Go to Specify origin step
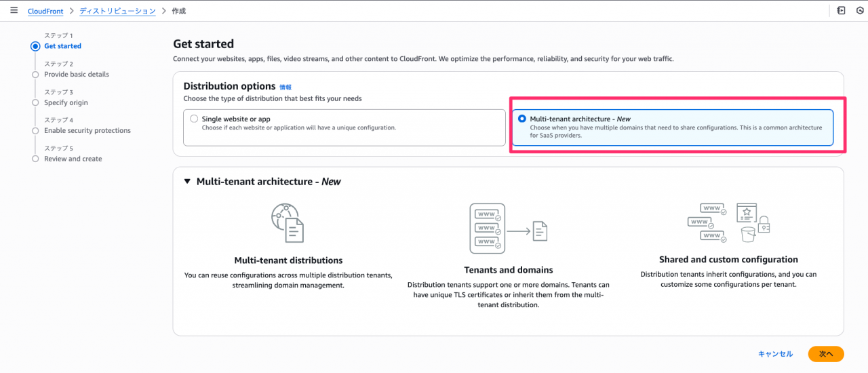The height and width of the screenshot is (373, 868). (x=66, y=102)
